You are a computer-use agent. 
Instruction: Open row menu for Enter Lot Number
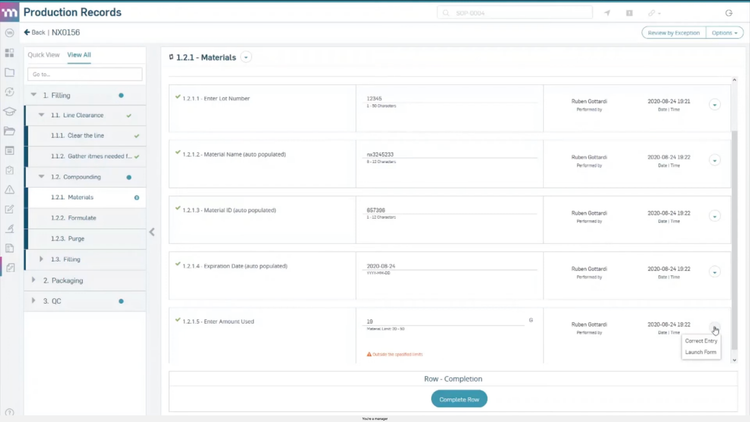click(x=714, y=104)
